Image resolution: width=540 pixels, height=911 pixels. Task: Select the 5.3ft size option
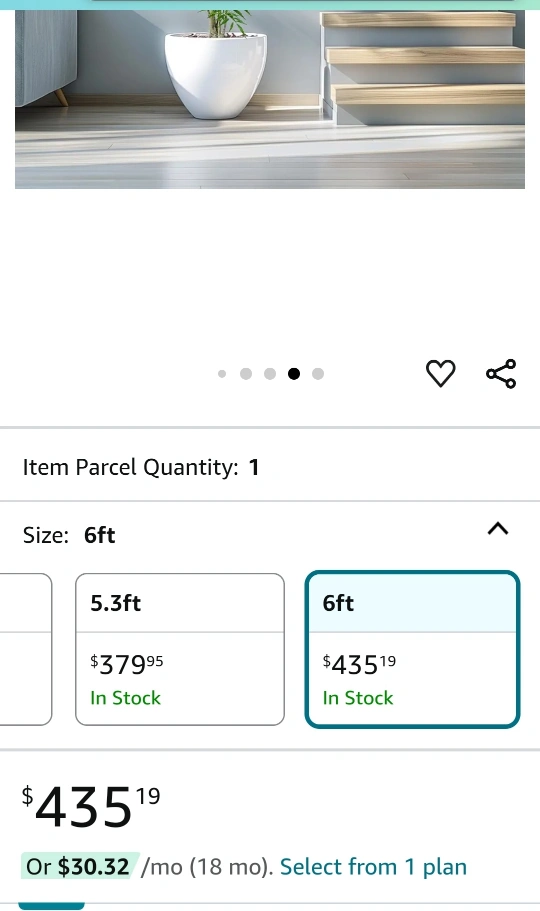[x=180, y=649]
